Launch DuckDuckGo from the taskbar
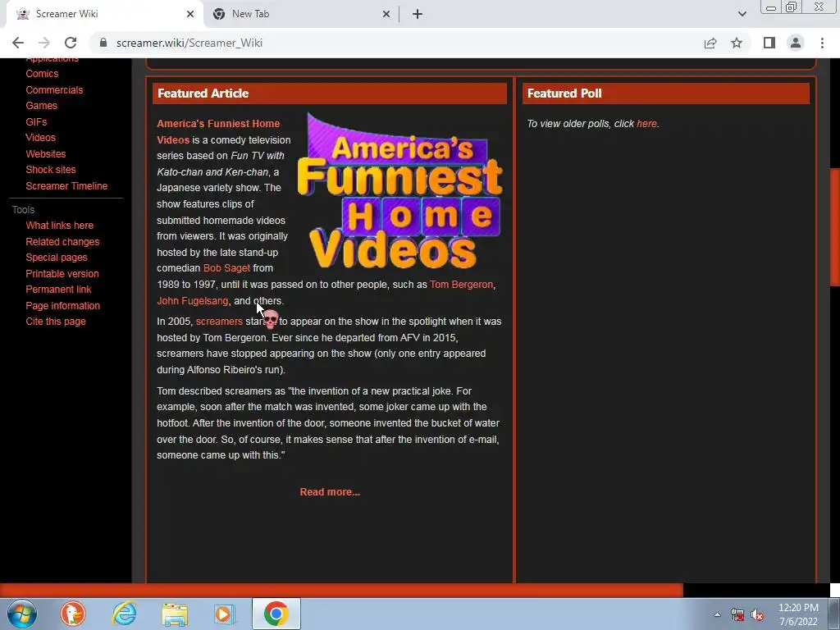Viewport: 840px width, 630px height. click(73, 614)
